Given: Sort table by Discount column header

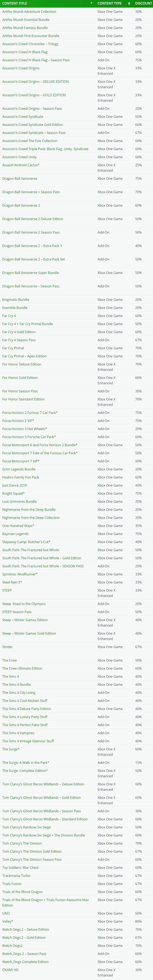Looking at the screenshot, I should coord(143,3).
